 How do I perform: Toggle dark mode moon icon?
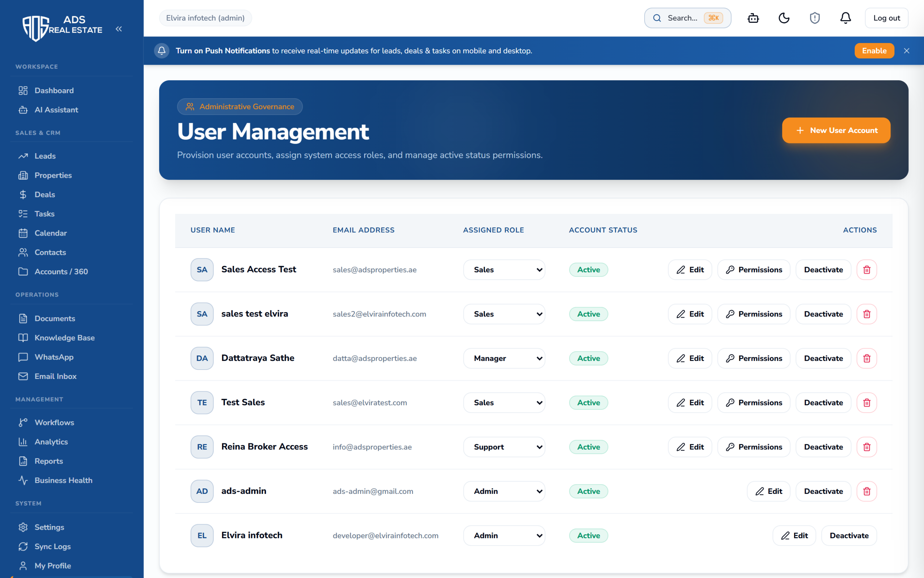point(784,18)
